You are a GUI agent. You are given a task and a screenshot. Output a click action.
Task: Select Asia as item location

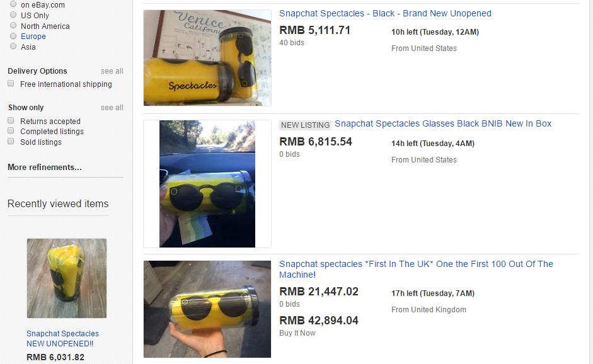tap(13, 46)
